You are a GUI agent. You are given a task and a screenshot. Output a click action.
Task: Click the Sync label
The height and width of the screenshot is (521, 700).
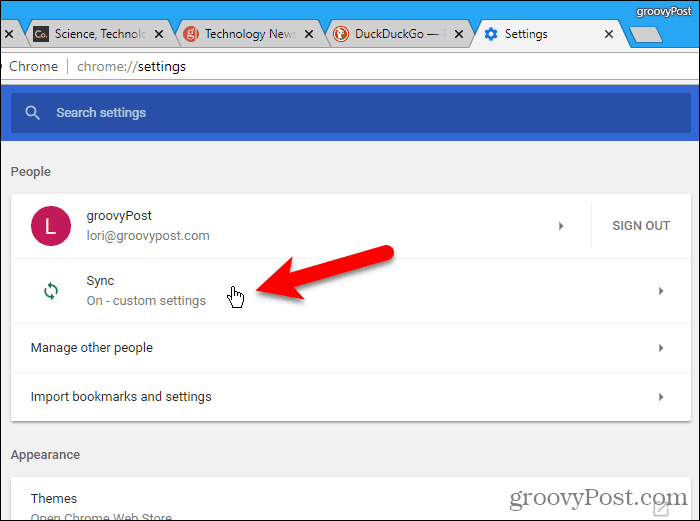[x=100, y=281]
